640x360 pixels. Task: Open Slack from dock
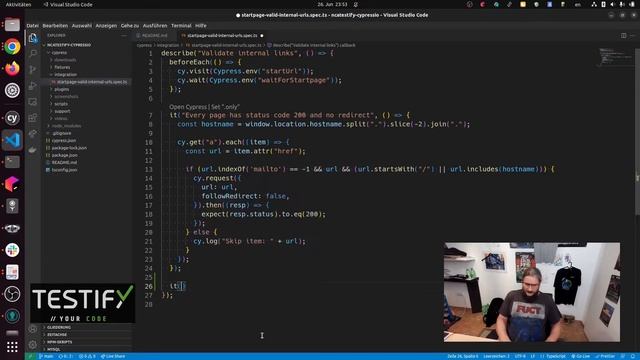coord(12,250)
